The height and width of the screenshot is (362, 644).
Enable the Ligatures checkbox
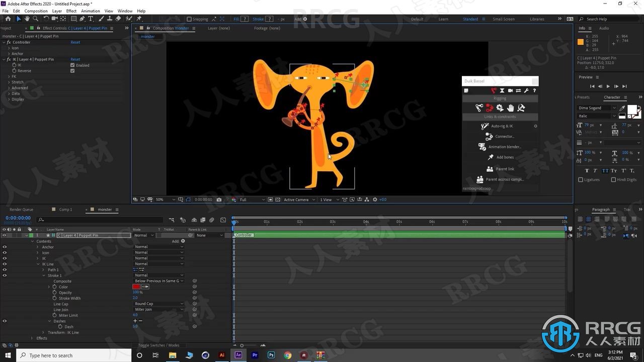(581, 179)
